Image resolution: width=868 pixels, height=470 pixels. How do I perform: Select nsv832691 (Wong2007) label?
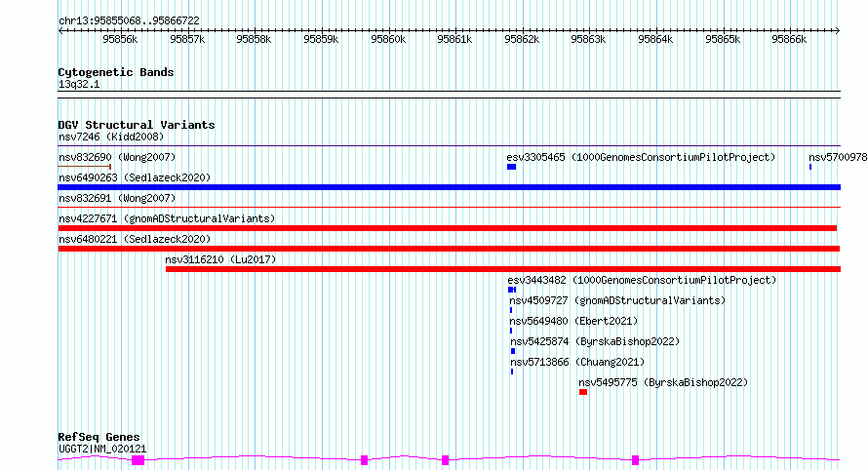117,198
